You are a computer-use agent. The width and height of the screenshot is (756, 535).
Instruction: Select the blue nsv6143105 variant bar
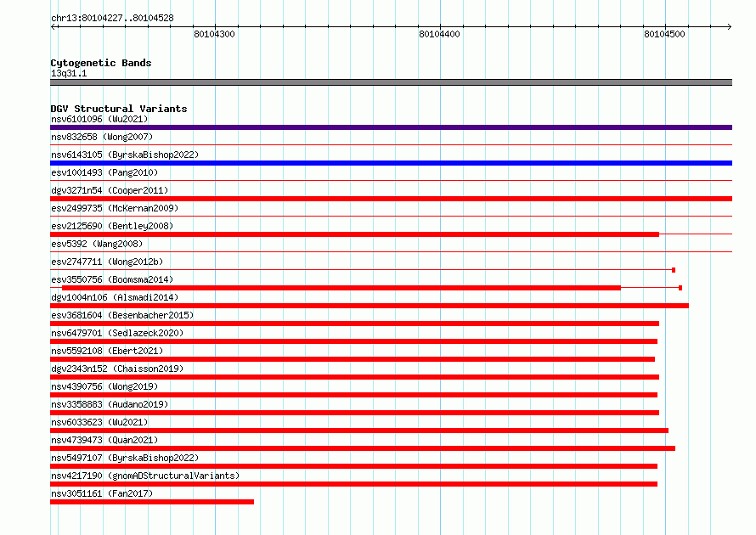coord(391,163)
